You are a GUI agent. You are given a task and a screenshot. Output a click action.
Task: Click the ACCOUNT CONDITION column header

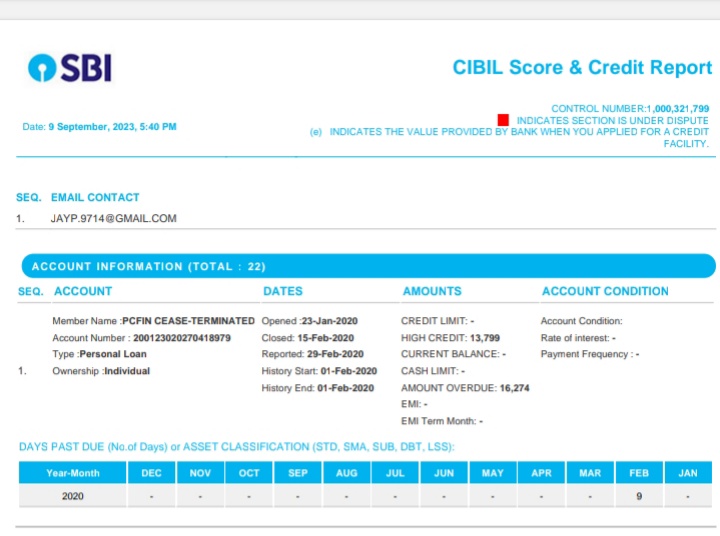click(605, 291)
